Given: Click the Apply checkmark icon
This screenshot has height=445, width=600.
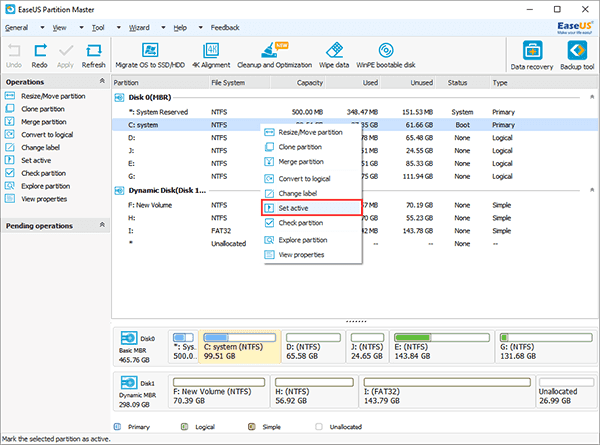Looking at the screenshot, I should 65,56.
